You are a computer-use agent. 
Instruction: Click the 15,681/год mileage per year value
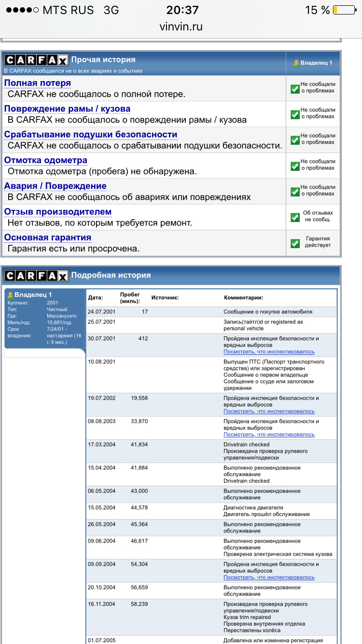(x=59, y=322)
